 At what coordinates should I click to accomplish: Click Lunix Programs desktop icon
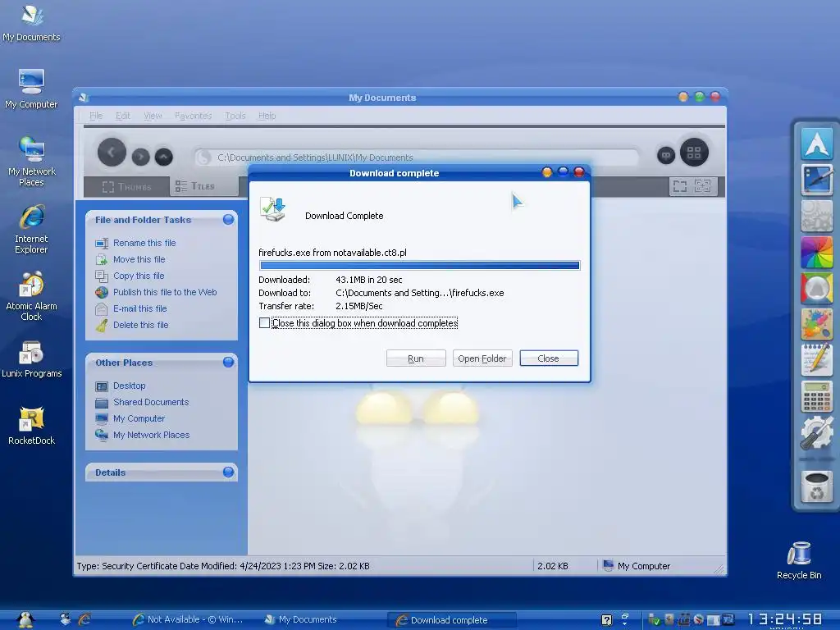click(32, 359)
